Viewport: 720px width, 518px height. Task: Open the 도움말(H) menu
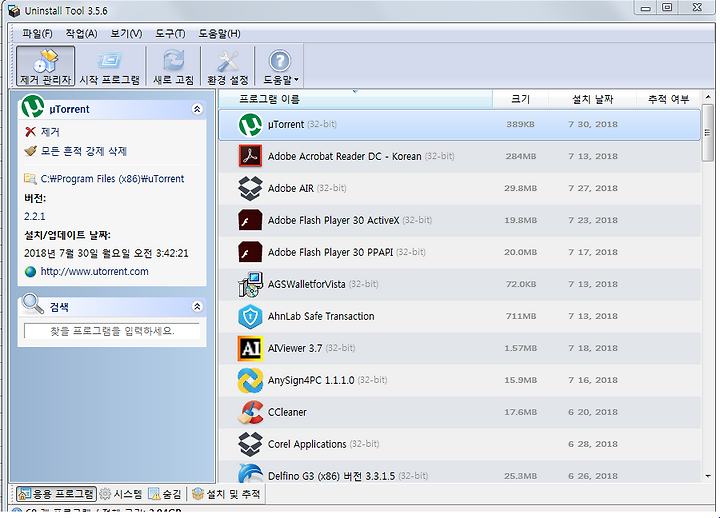pos(219,34)
